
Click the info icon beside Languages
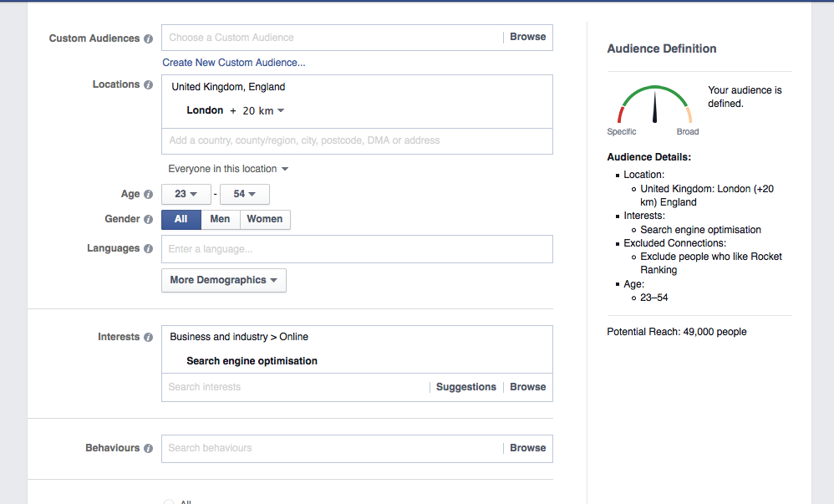(149, 248)
